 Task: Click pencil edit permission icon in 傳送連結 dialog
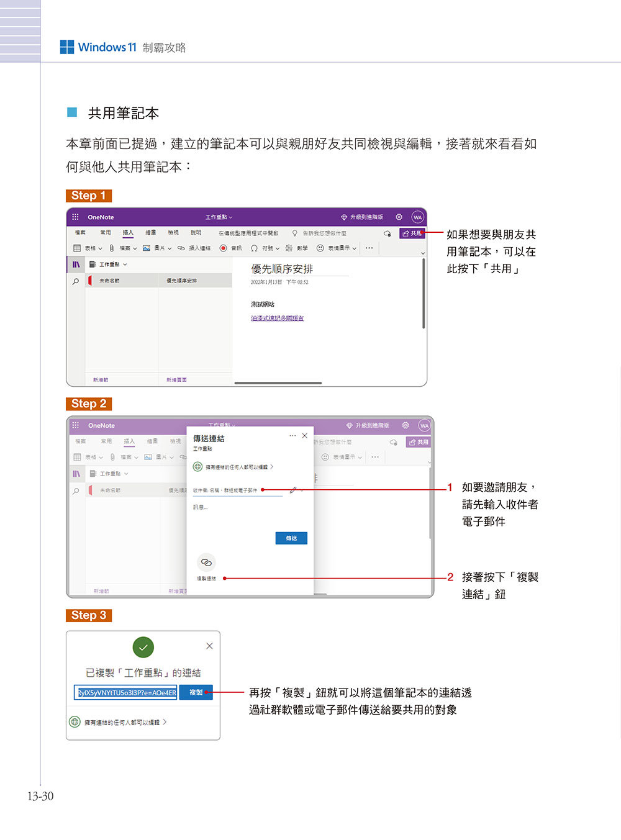point(294,490)
